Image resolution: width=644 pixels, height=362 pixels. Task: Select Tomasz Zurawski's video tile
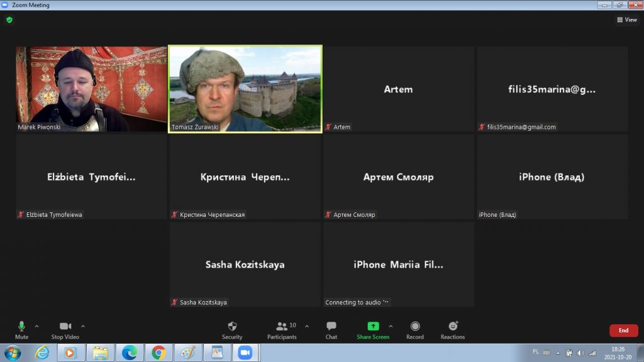pyautogui.click(x=245, y=88)
